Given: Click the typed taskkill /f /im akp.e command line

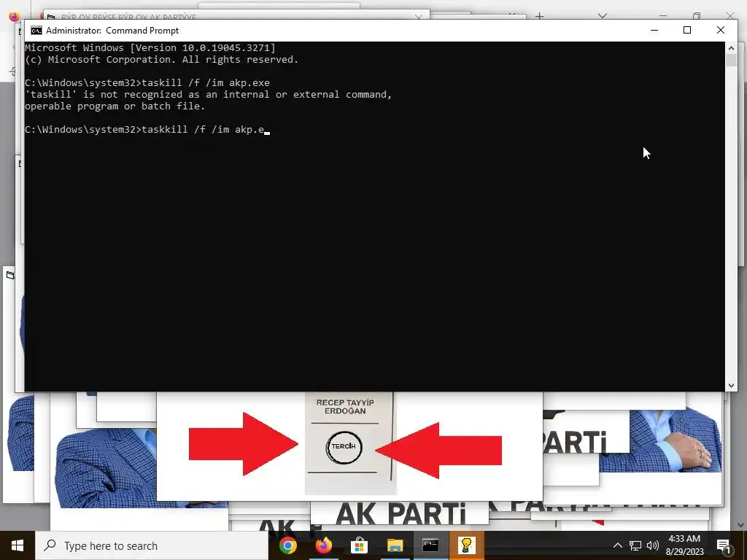Looking at the screenshot, I should click(x=147, y=130).
